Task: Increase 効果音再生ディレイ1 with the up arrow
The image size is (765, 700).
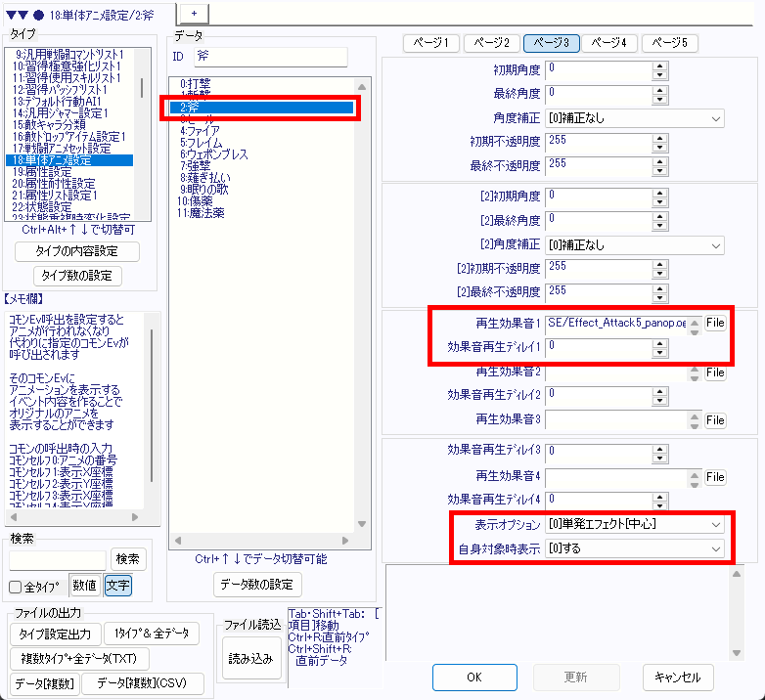Action: (x=659, y=341)
